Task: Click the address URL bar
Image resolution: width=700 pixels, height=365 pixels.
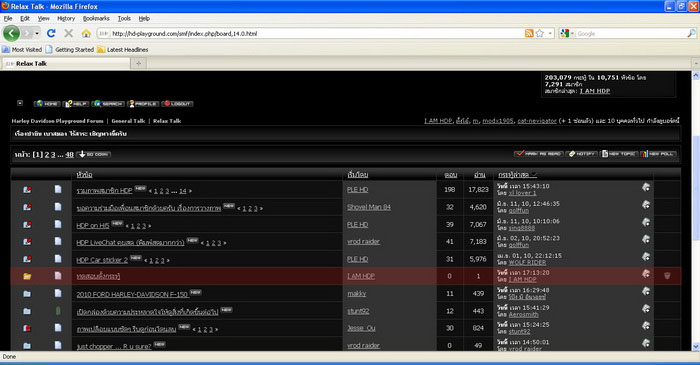Action: point(312,33)
